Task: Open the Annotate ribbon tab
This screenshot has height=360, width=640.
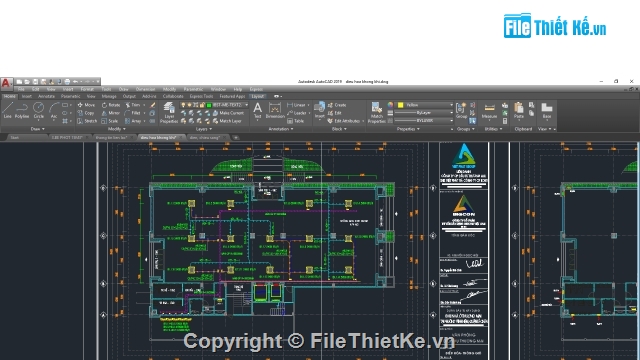Action: click(x=46, y=96)
